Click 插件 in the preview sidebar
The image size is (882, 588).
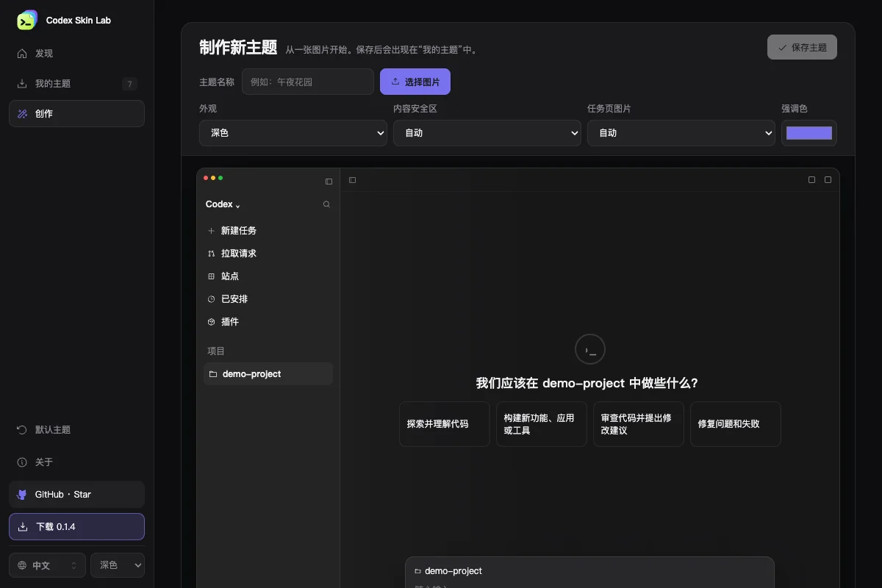point(268,322)
